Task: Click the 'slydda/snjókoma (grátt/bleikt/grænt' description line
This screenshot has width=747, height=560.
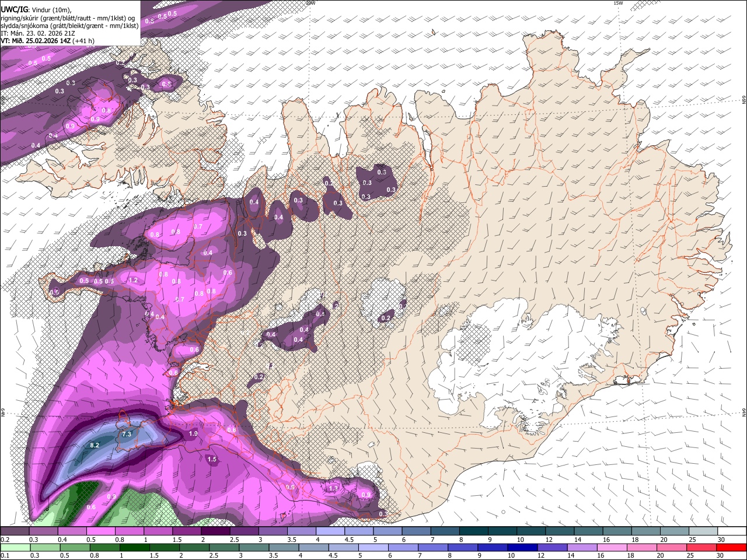Action: [x=69, y=26]
